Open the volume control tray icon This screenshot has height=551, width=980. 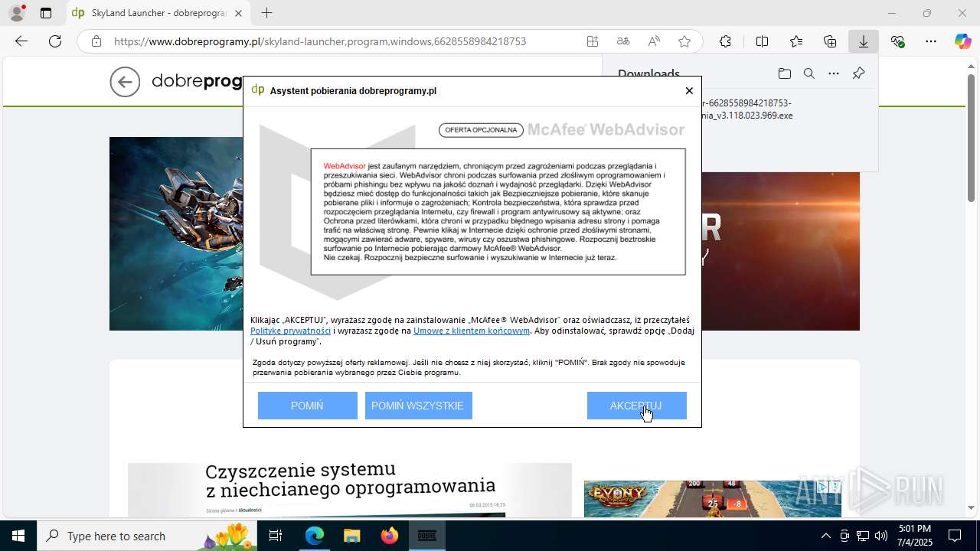[x=881, y=536]
